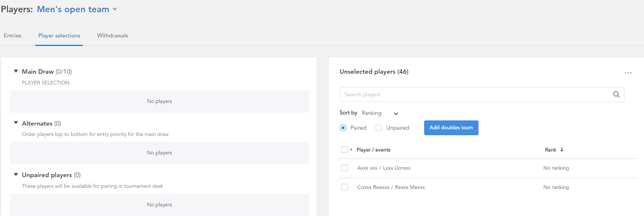Click the Rank column header
This screenshot has height=216, width=644.
pos(550,150)
